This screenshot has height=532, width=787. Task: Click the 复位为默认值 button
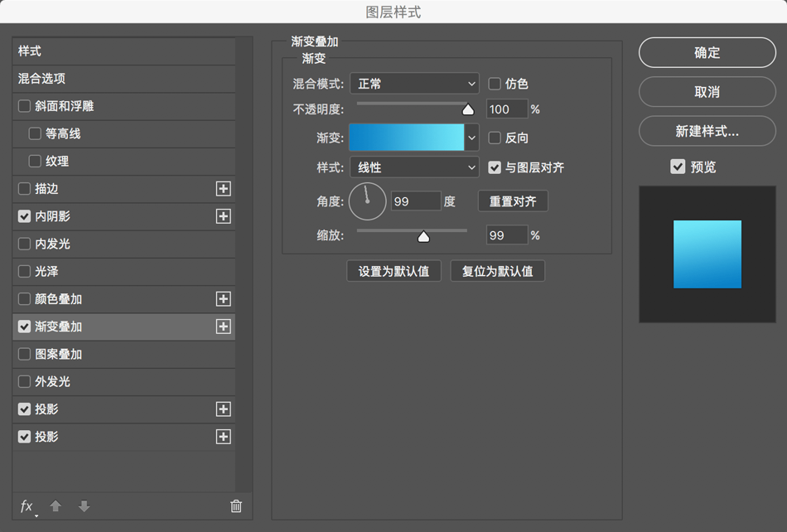[497, 271]
